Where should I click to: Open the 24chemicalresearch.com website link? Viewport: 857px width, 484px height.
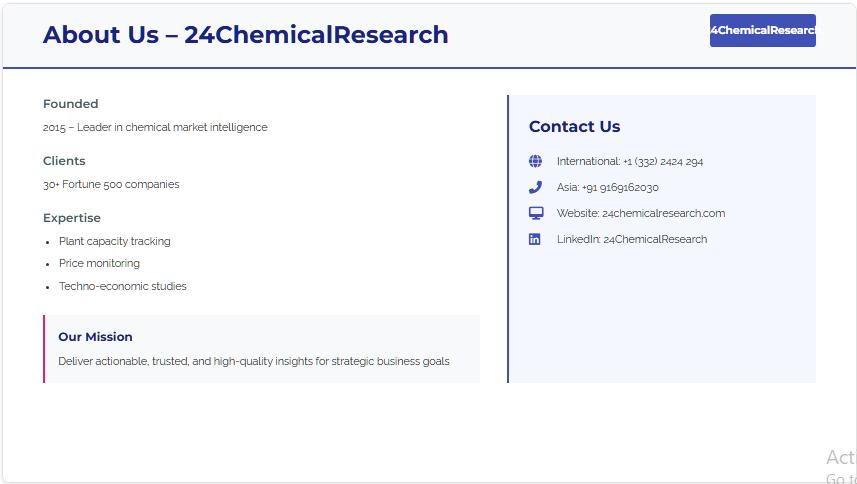tap(663, 213)
